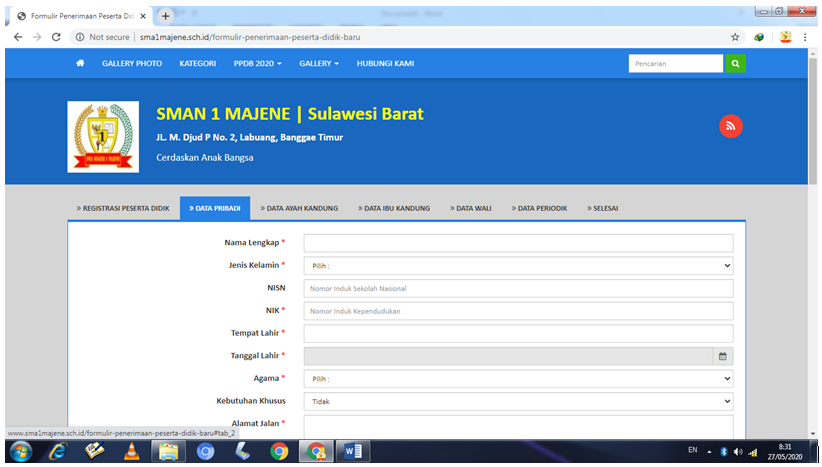Click the home icon in the navbar

coord(80,63)
